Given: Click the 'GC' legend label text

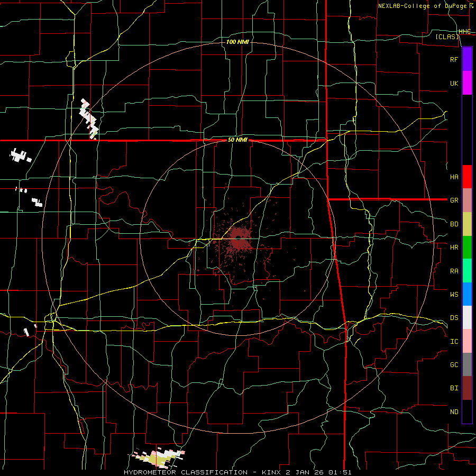Looking at the screenshot, I should [x=454, y=365].
